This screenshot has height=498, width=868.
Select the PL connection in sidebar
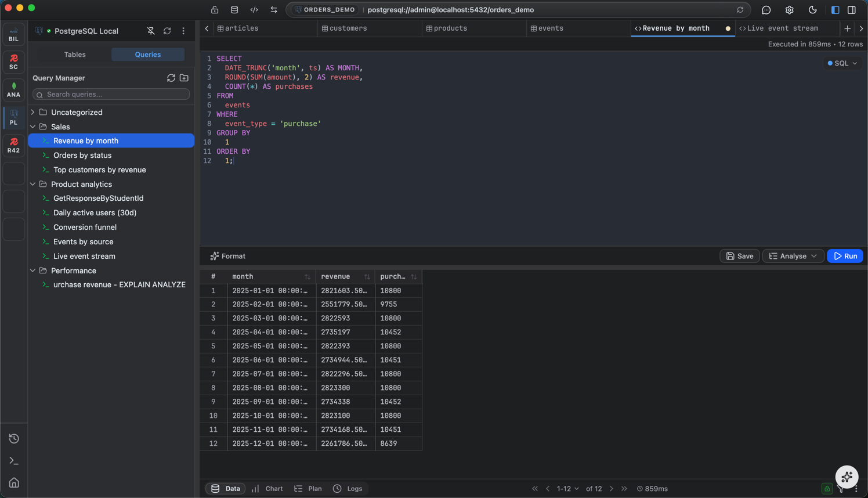point(13,118)
